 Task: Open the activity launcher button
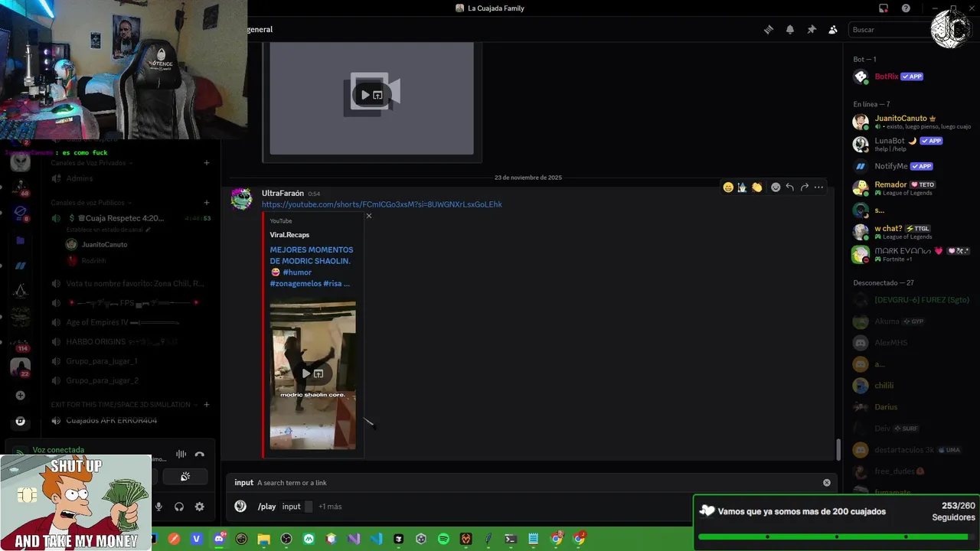point(185,477)
